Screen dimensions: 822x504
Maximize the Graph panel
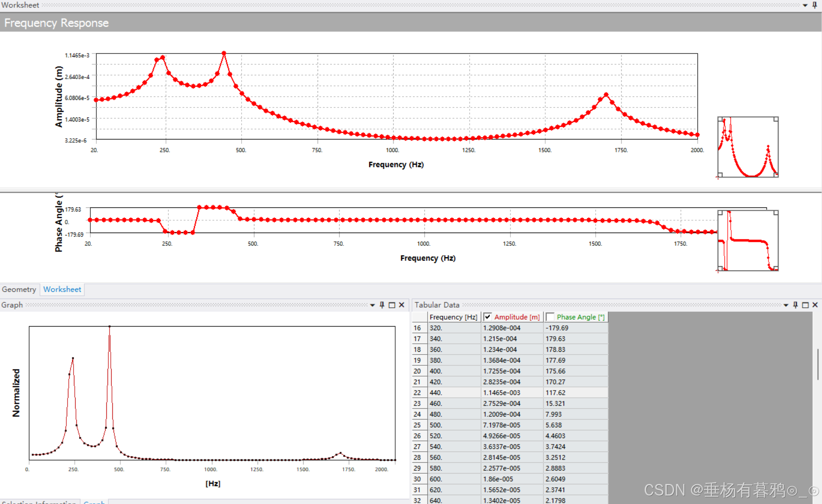(x=392, y=305)
